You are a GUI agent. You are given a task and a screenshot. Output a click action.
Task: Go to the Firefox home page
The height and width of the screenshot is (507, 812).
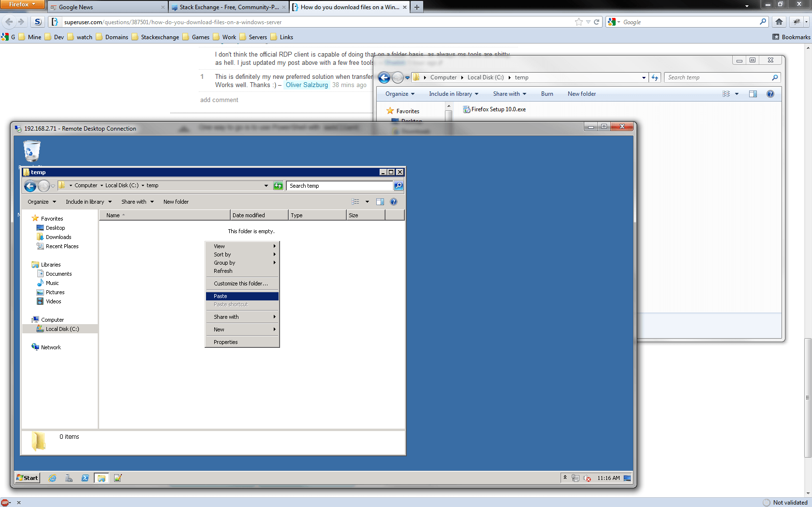779,22
